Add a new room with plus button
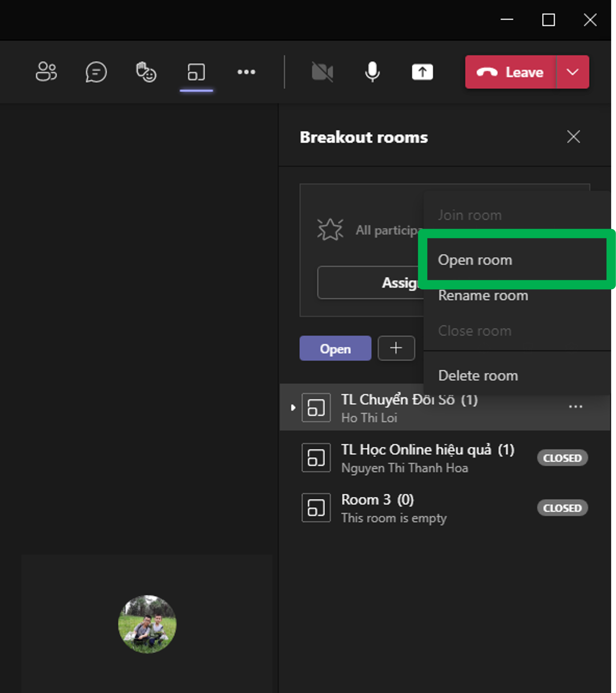Image resolution: width=616 pixels, height=693 pixels. coord(396,348)
